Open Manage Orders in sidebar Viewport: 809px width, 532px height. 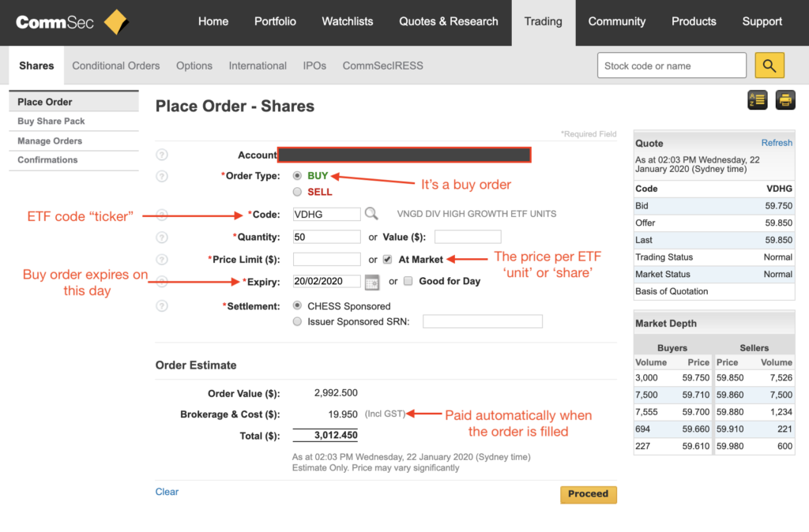pos(73,140)
